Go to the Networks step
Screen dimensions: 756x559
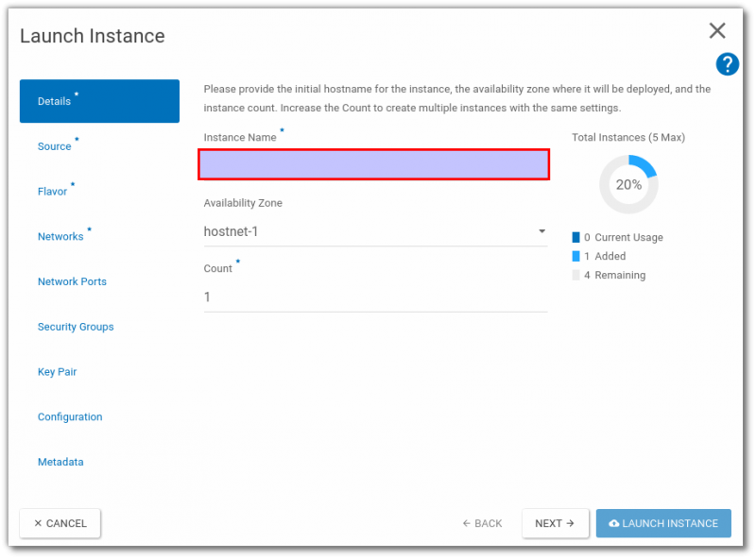[x=60, y=237]
